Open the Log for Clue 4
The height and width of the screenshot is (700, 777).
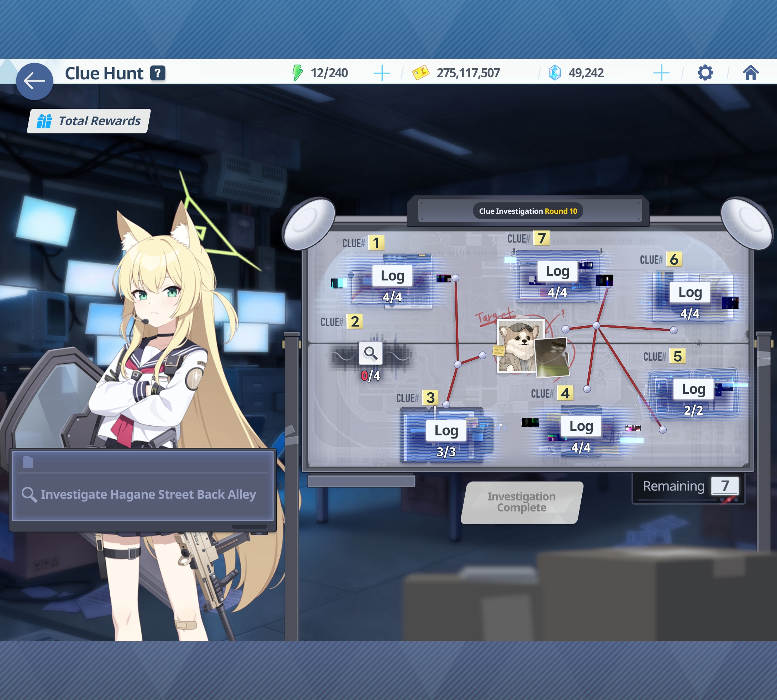[581, 426]
